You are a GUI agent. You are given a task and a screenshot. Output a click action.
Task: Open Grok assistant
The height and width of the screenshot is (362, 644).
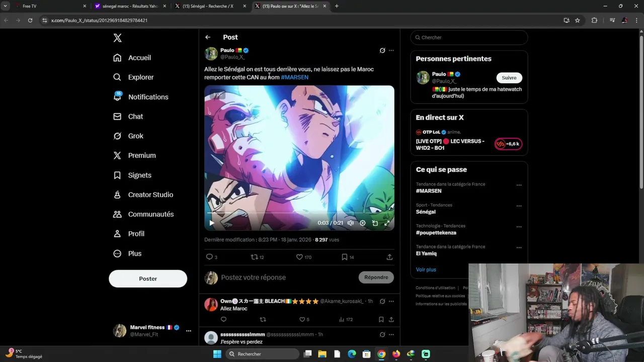click(x=128, y=136)
